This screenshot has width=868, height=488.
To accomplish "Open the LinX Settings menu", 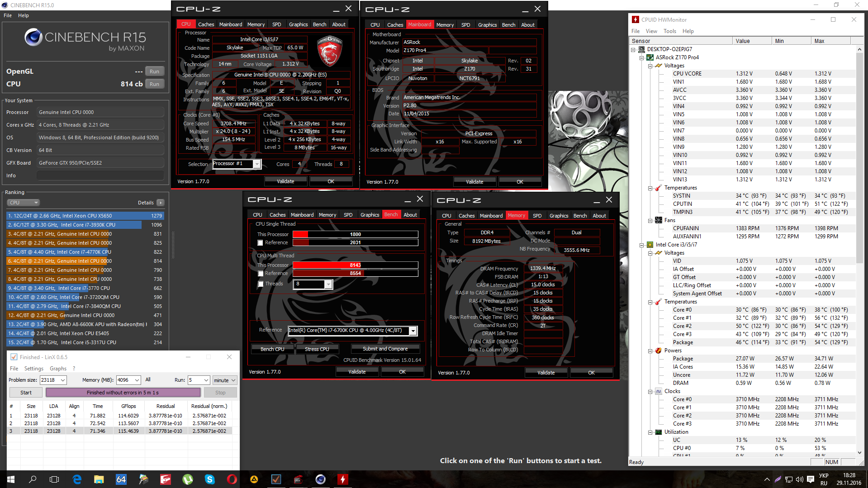I will click(33, 369).
